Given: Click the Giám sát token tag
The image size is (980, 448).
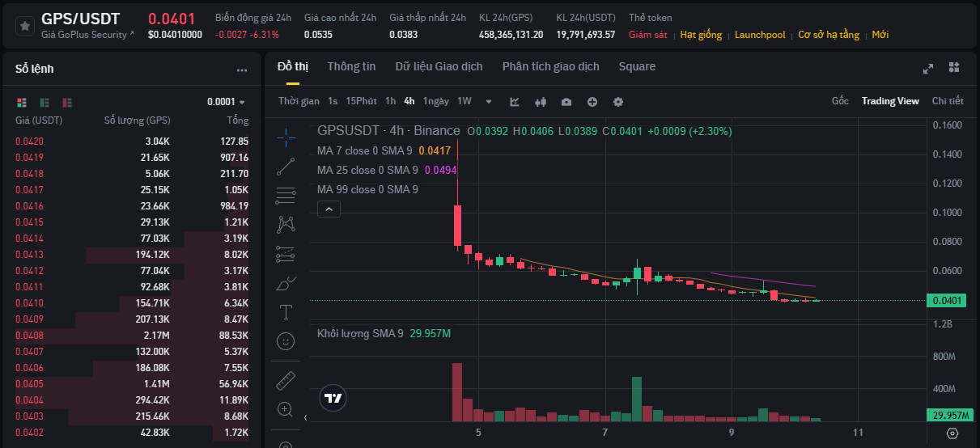Looking at the screenshot, I should [648, 35].
